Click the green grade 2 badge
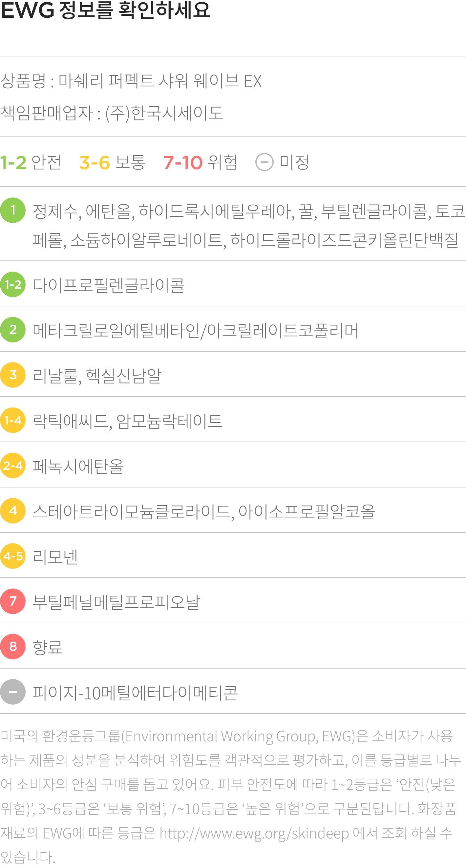This screenshot has width=466, height=868. tap(13, 330)
